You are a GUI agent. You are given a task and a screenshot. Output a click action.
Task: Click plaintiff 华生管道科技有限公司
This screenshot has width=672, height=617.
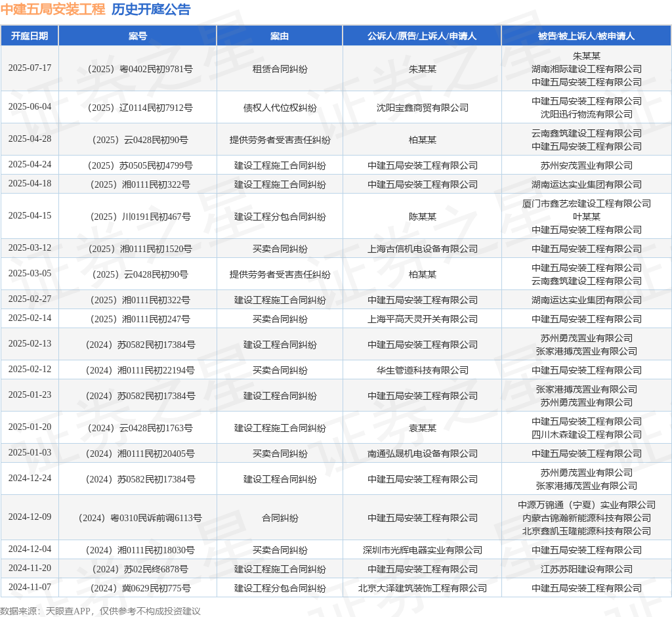[x=422, y=370]
